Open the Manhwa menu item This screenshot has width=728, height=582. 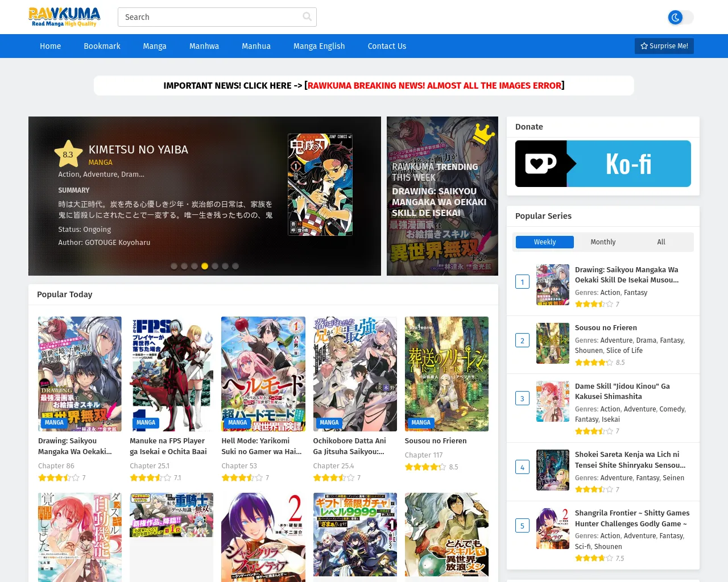[204, 46]
